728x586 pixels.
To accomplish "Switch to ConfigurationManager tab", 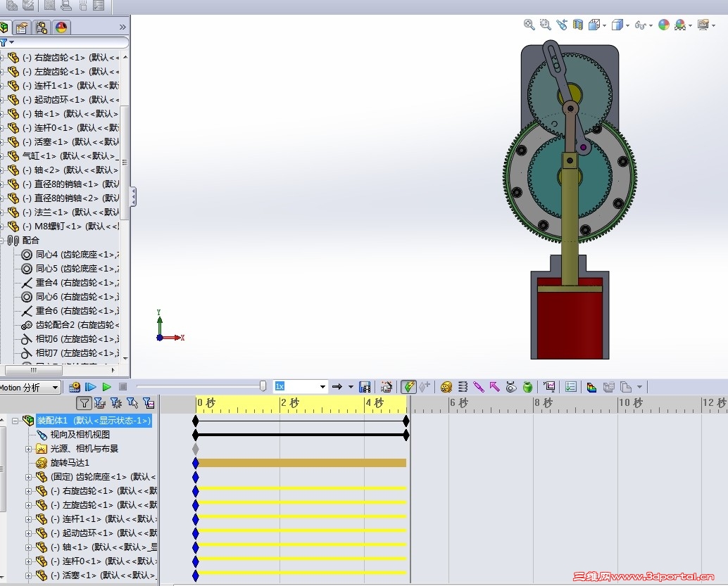I will click(42, 27).
